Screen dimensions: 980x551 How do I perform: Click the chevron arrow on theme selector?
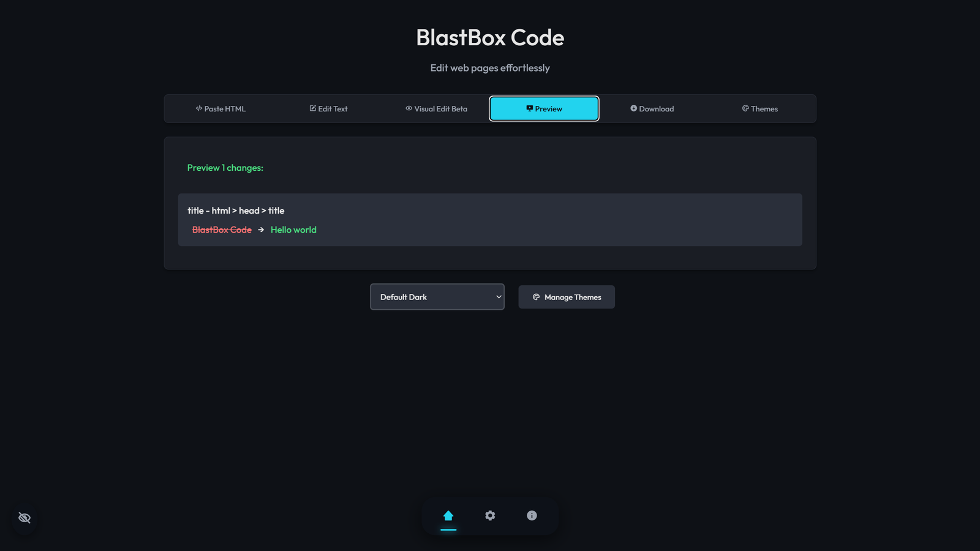pyautogui.click(x=499, y=297)
